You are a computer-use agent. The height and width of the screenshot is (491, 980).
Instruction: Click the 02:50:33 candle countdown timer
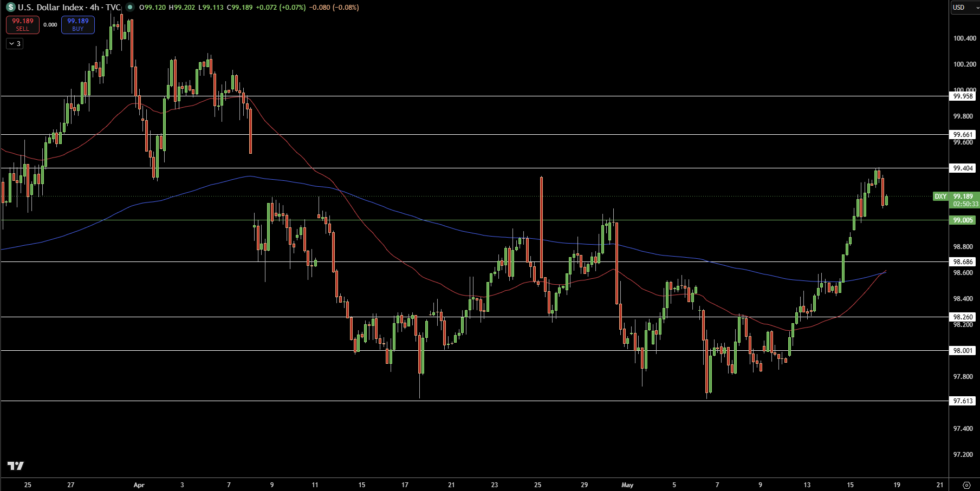point(965,204)
